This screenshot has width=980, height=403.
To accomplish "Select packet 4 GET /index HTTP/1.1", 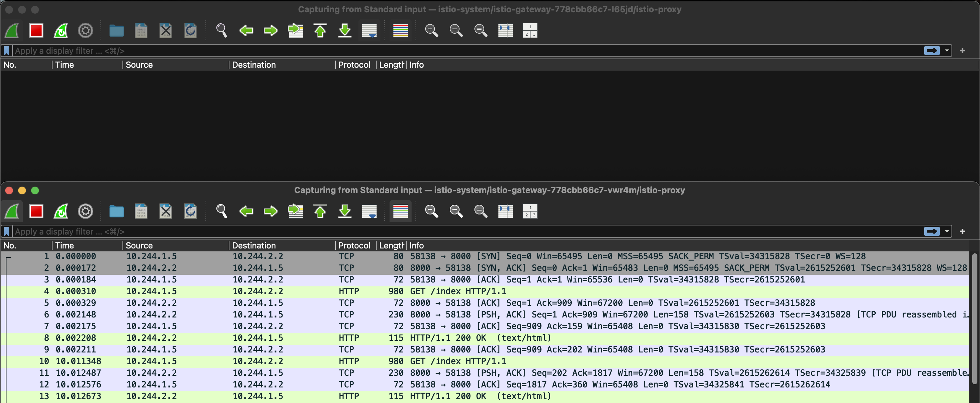I will (x=458, y=291).
